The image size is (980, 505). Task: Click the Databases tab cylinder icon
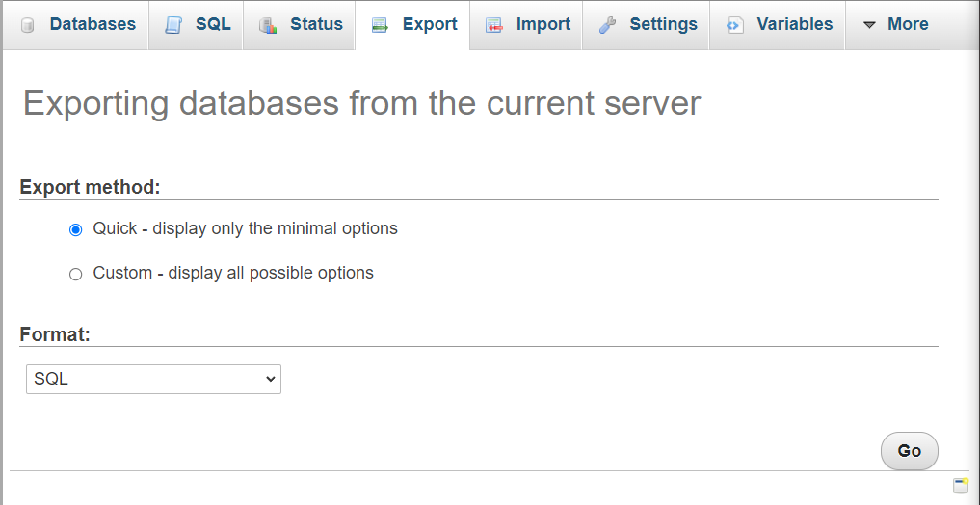coord(28,25)
